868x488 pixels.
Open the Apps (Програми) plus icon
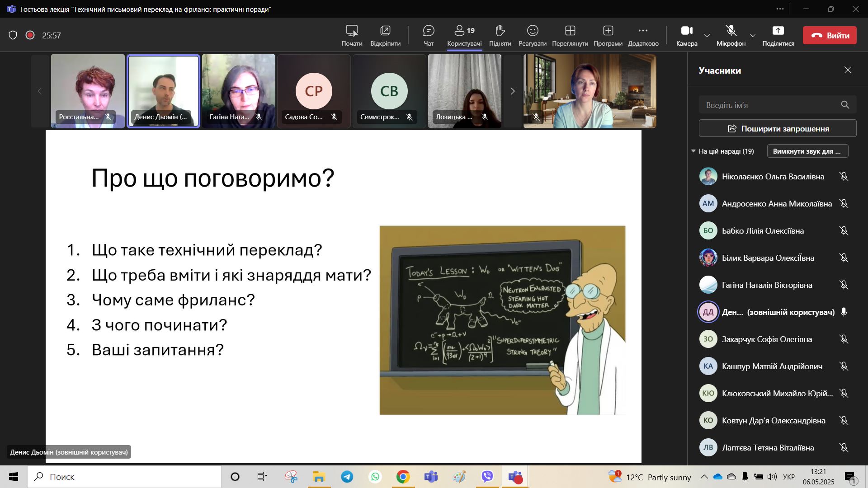[x=608, y=31]
